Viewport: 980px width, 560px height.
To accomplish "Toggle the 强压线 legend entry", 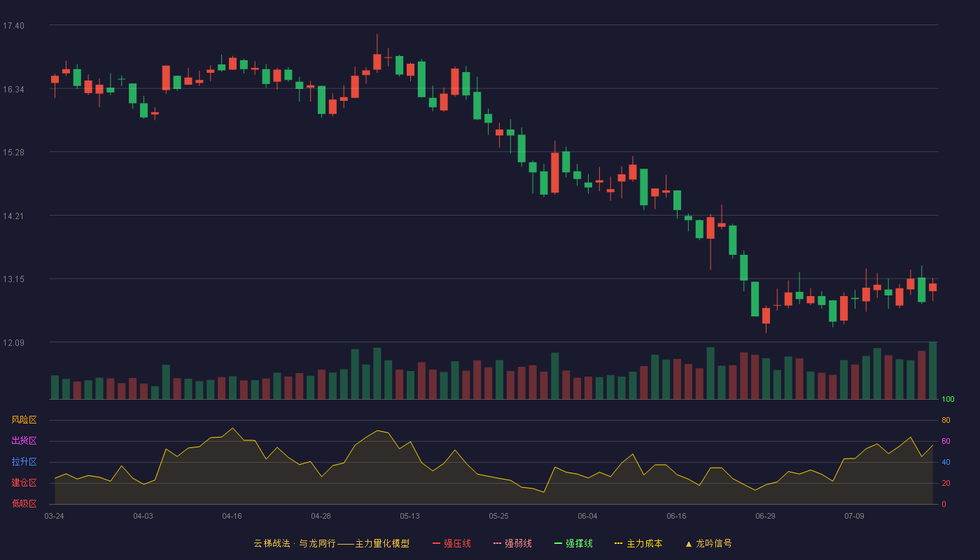I will click(451, 543).
